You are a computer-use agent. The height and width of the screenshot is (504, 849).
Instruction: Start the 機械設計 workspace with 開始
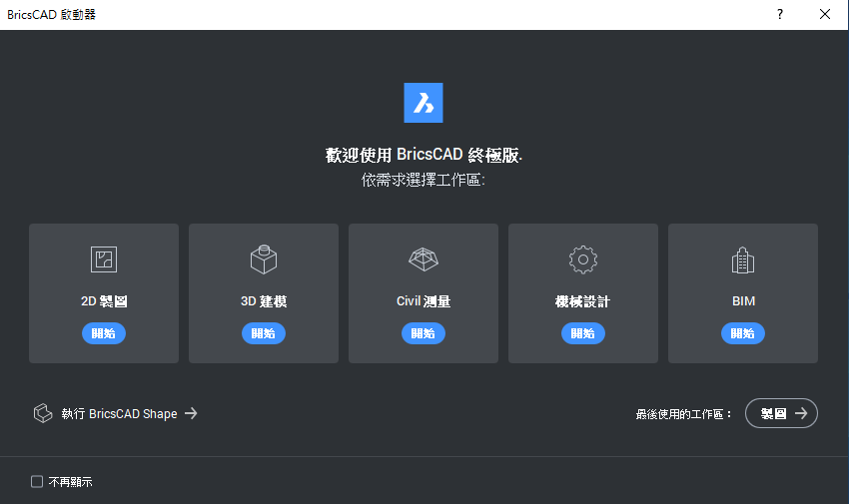click(x=583, y=333)
